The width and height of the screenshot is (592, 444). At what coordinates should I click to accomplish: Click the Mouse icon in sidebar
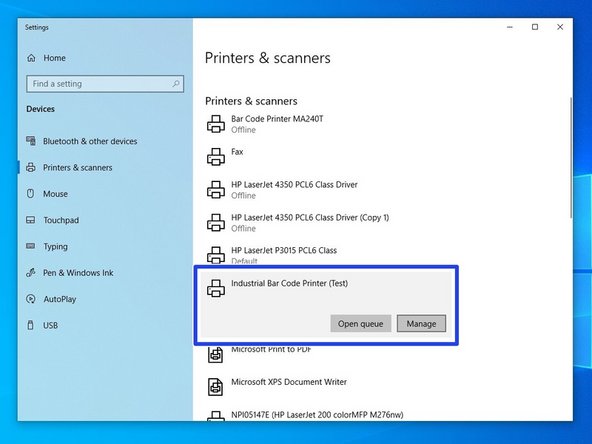click(x=31, y=194)
